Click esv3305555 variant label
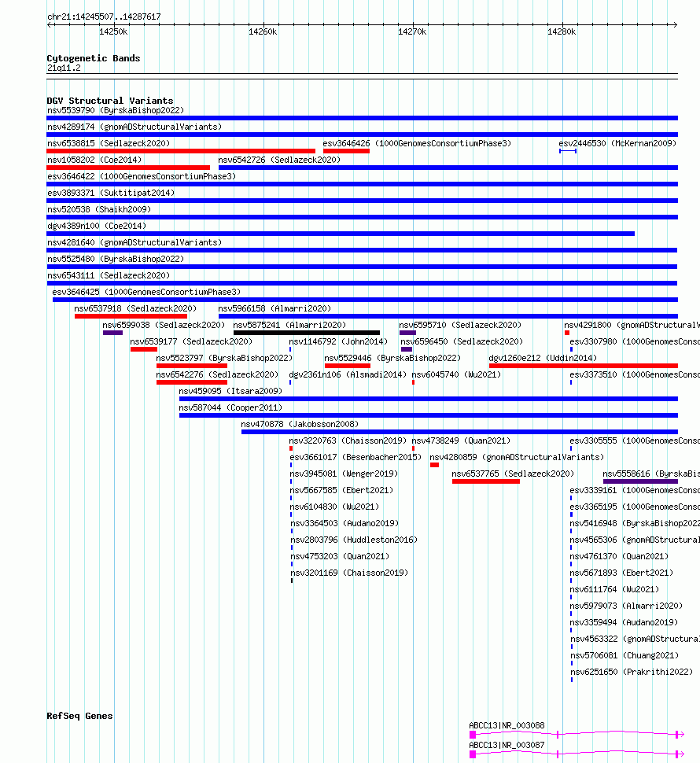The height and width of the screenshot is (763, 700). click(635, 441)
